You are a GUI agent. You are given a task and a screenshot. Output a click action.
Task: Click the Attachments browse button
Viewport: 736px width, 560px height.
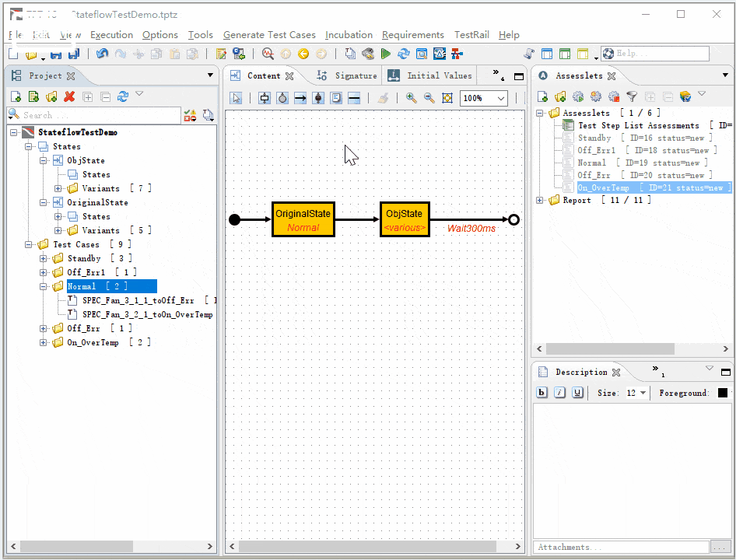[721, 547]
